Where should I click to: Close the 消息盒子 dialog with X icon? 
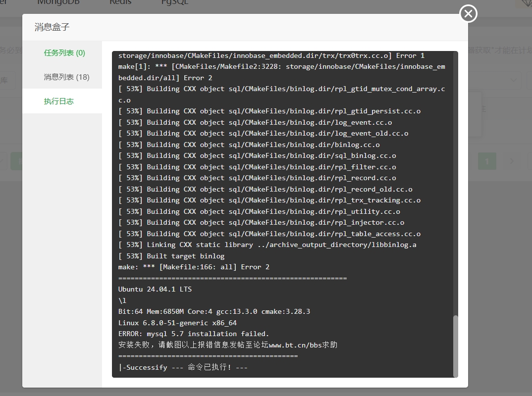click(x=468, y=13)
